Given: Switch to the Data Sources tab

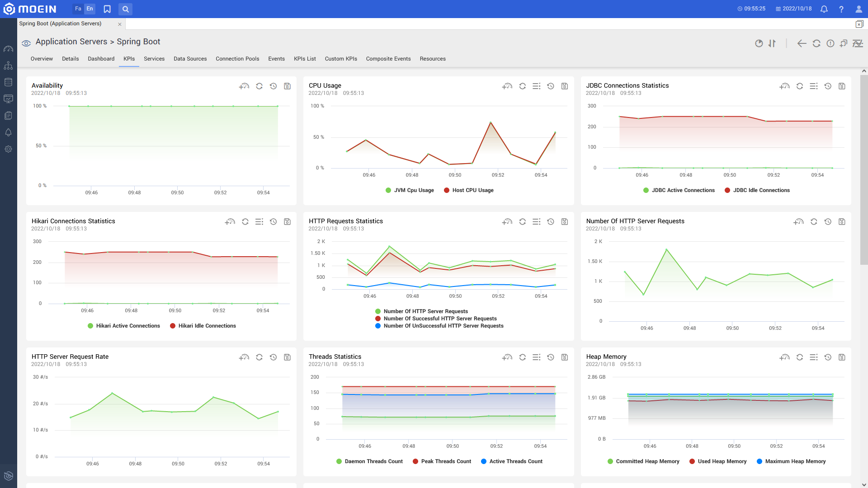Looking at the screenshot, I should pyautogui.click(x=190, y=59).
